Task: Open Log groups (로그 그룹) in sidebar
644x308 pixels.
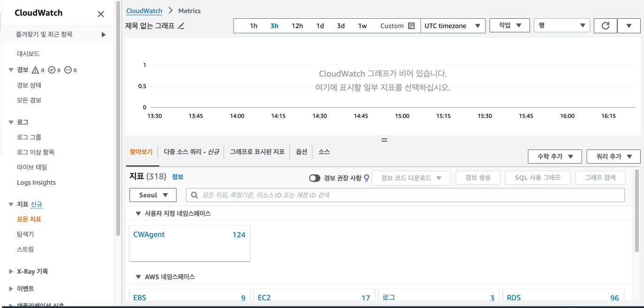Action: (x=29, y=137)
